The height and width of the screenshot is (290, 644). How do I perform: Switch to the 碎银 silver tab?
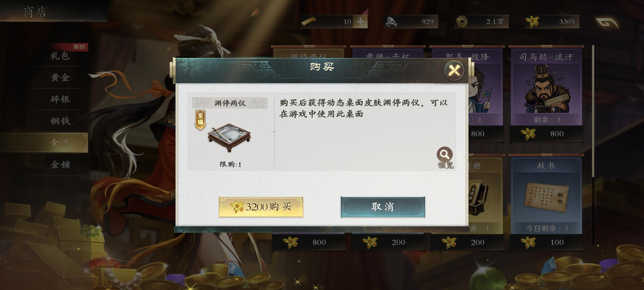[60, 99]
